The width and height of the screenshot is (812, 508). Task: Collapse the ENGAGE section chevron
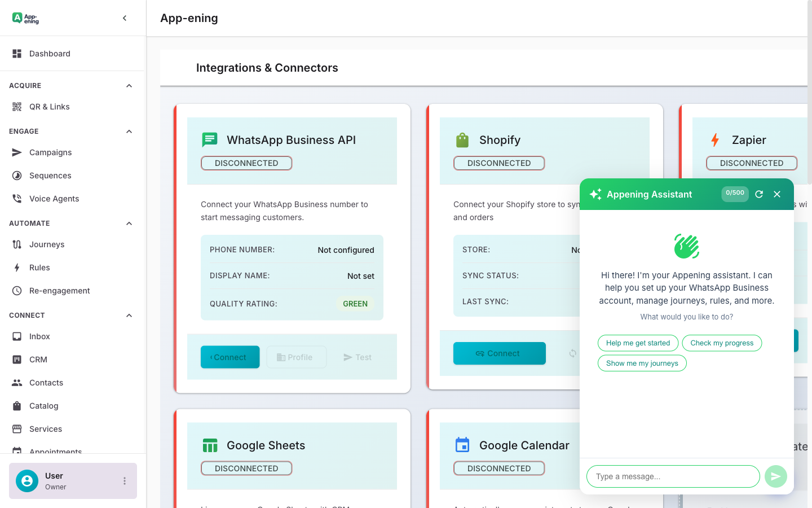coord(129,131)
